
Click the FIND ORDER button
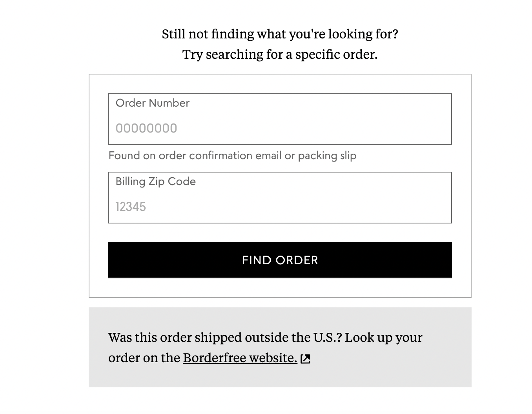pos(280,260)
